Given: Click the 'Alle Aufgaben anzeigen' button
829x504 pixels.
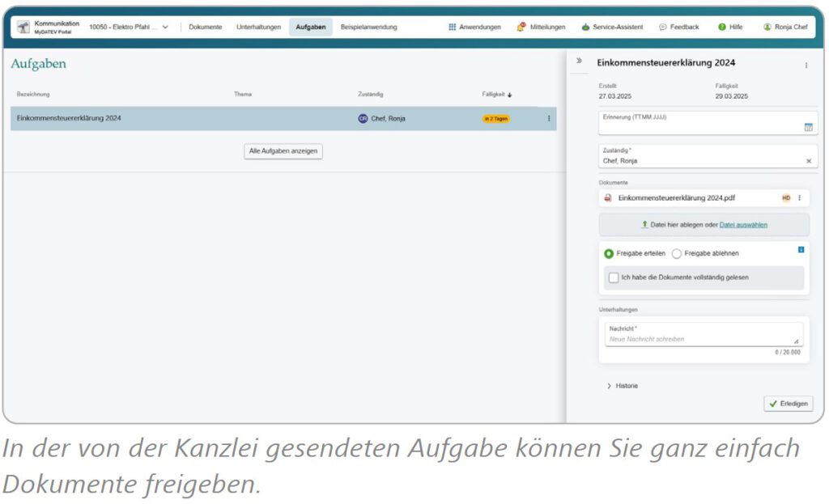Looking at the screenshot, I should (283, 151).
